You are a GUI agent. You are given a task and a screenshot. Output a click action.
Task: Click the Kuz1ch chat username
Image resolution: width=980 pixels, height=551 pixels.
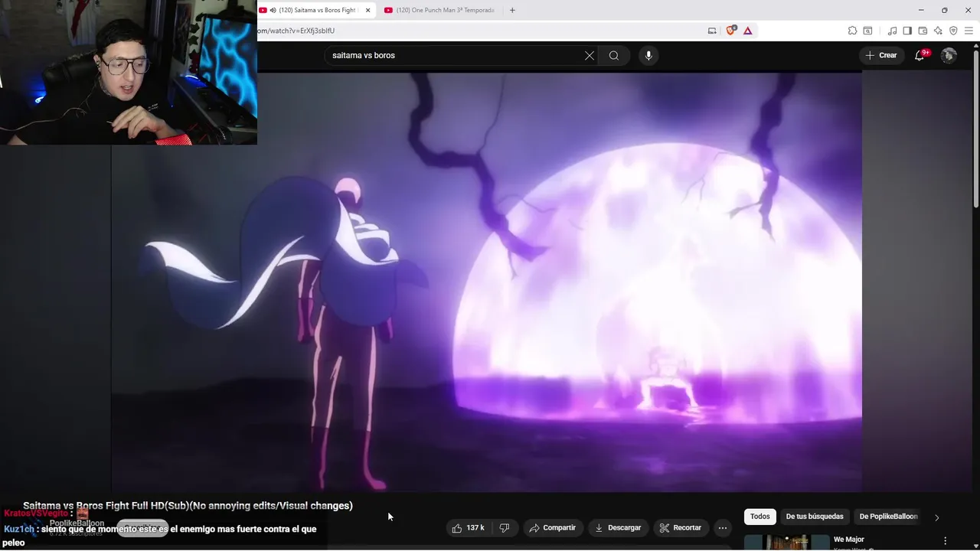coord(19,529)
